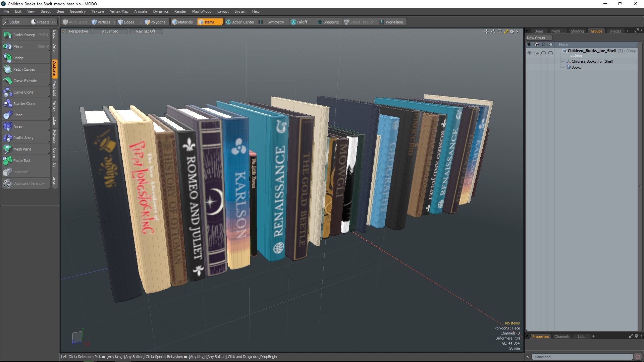The height and width of the screenshot is (362, 644).
Task: Open the Geometry menu
Action: pyautogui.click(x=77, y=11)
